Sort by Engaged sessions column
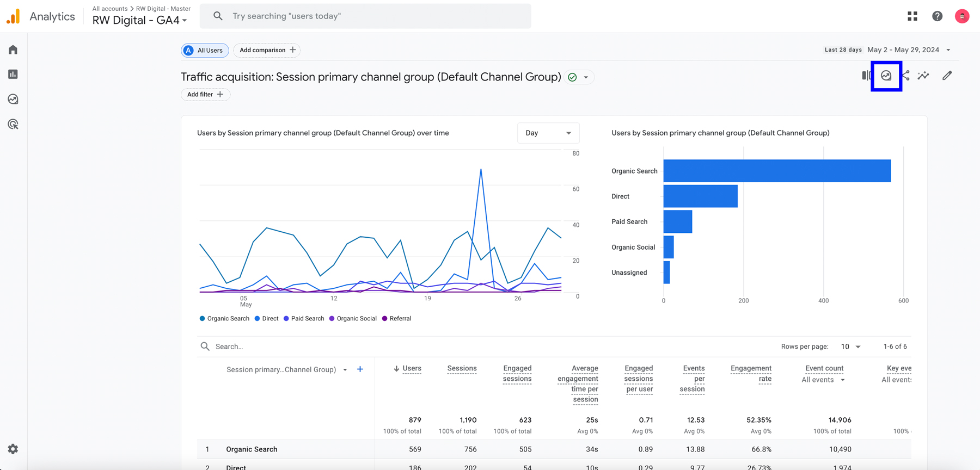The height and width of the screenshot is (470, 980). 517,374
